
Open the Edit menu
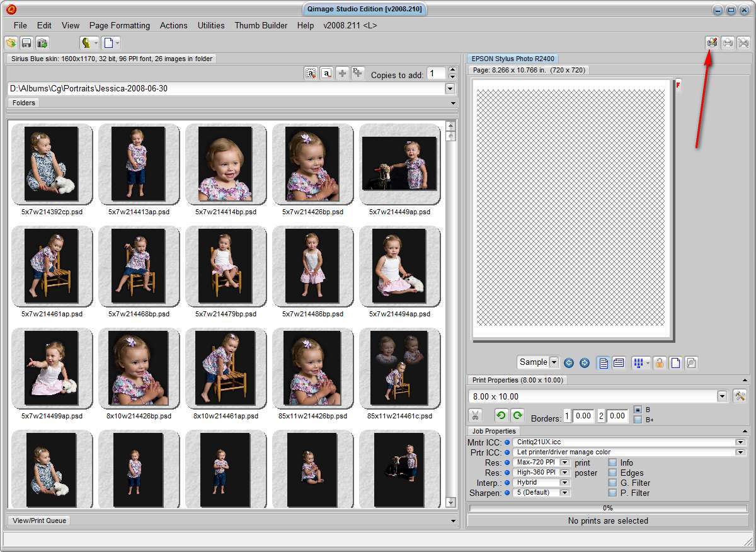pyautogui.click(x=44, y=25)
